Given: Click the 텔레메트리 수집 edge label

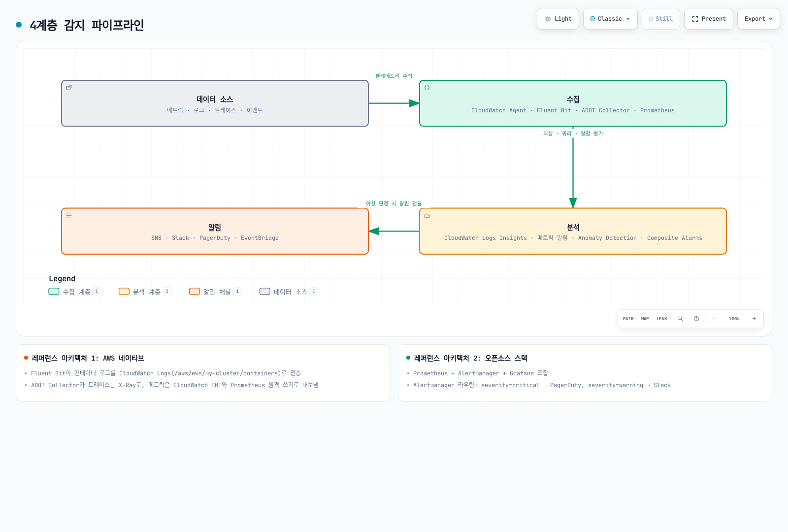Looking at the screenshot, I should coord(394,76).
